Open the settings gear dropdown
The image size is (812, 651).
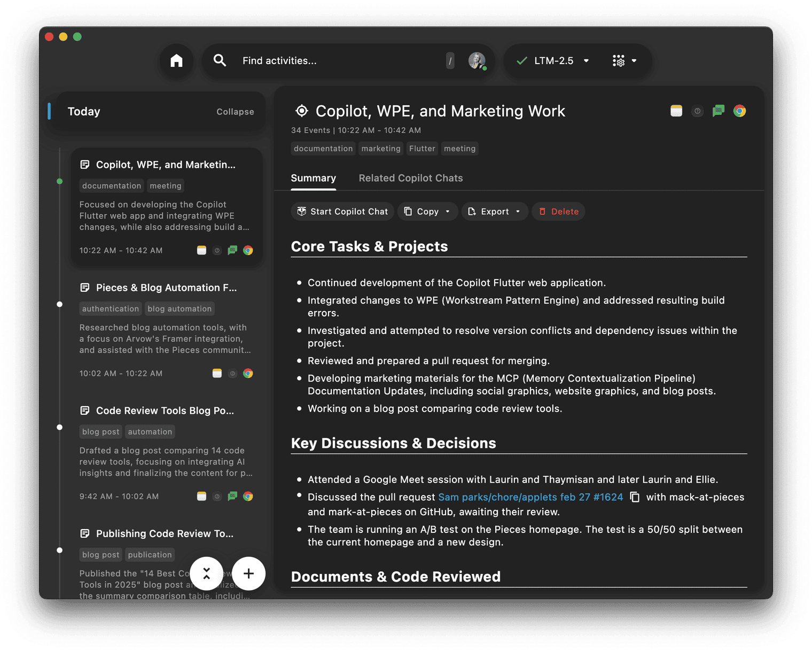[x=624, y=61]
